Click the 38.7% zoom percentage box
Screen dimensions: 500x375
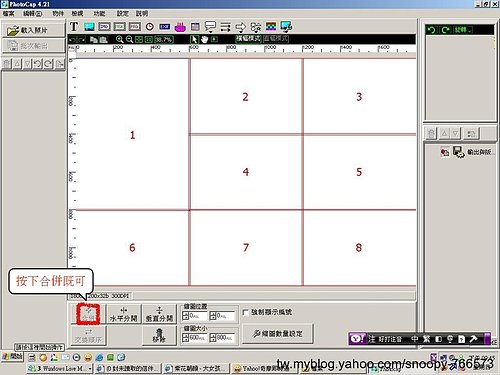(x=164, y=39)
